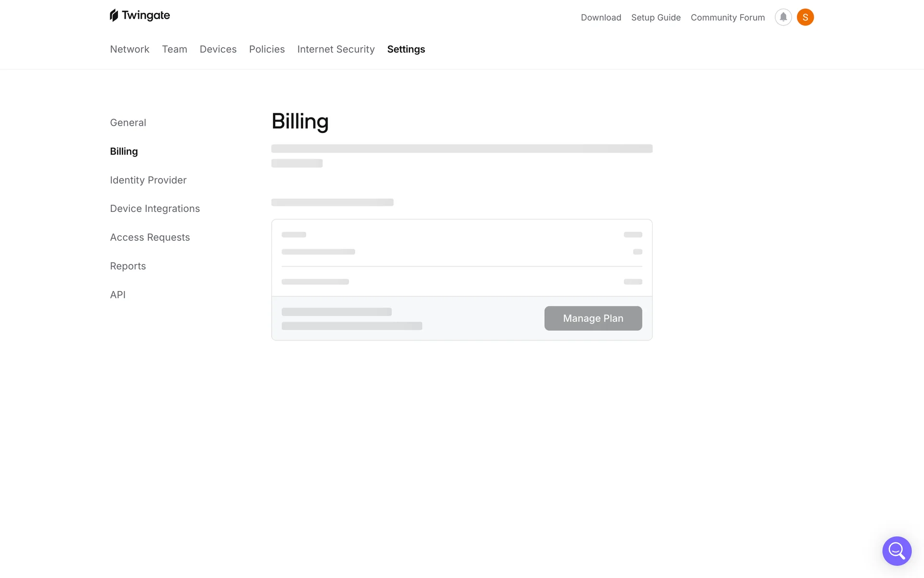Image resolution: width=924 pixels, height=578 pixels.
Task: Open the orange user avatar menu
Action: click(805, 17)
